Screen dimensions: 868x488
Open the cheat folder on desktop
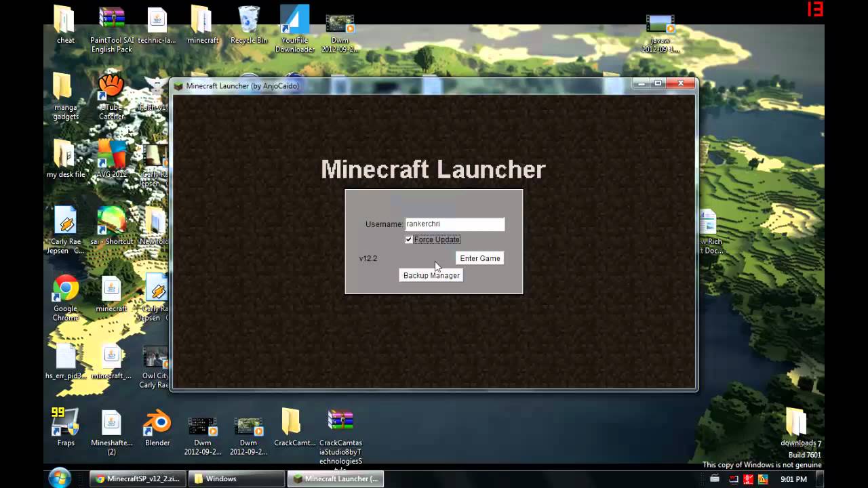pyautogui.click(x=65, y=24)
